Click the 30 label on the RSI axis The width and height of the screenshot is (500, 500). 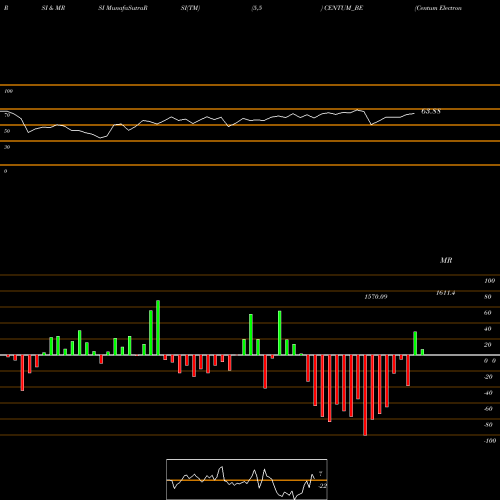[7, 147]
